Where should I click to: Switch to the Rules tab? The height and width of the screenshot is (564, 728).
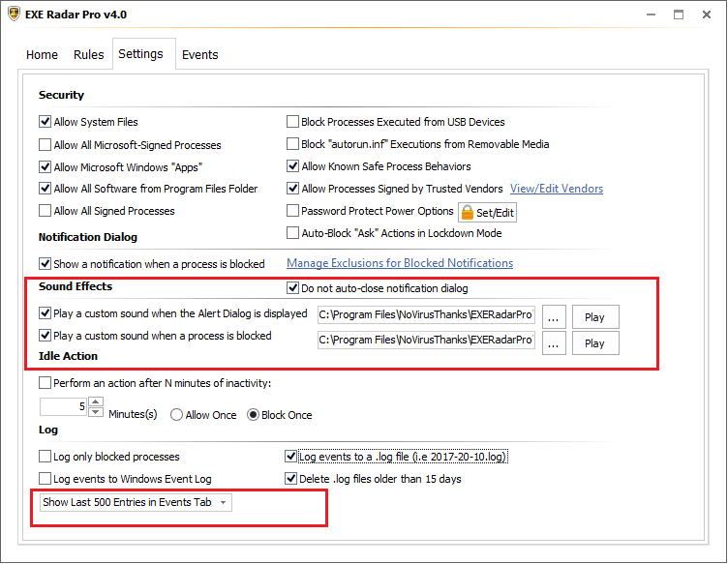point(88,55)
